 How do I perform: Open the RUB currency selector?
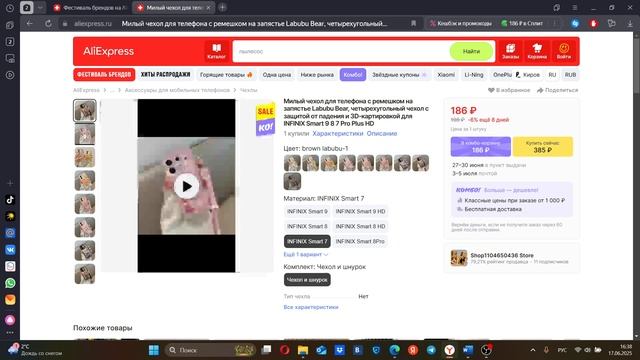click(x=570, y=75)
